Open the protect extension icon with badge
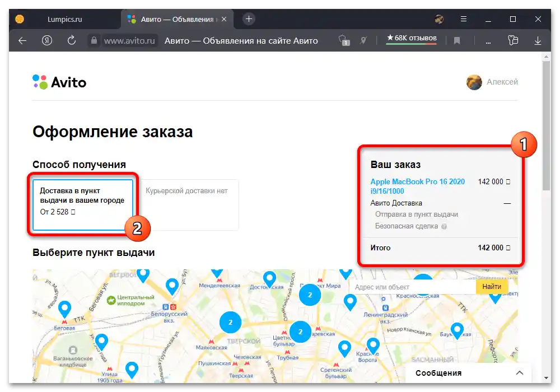Image resolution: width=560 pixels, height=392 pixels. pos(344,40)
